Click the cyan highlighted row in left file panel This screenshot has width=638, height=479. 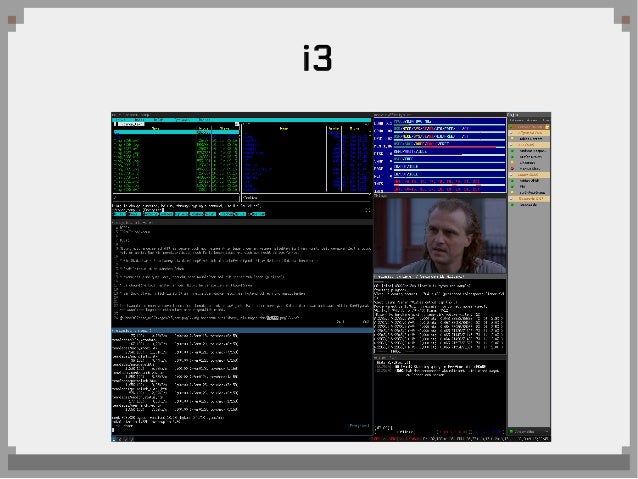pyautogui.click(x=176, y=132)
